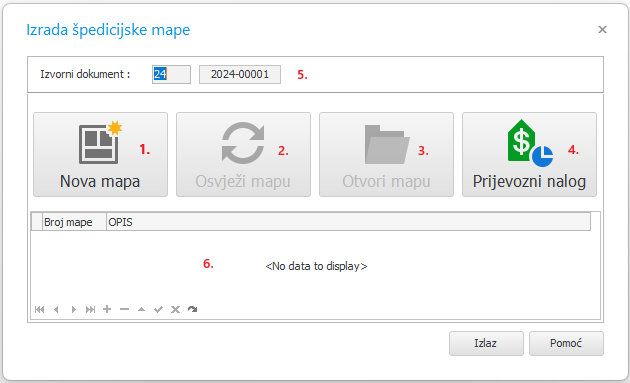Delete record with the minus icon
Image resolution: width=630 pixels, height=383 pixels.
pyautogui.click(x=125, y=309)
